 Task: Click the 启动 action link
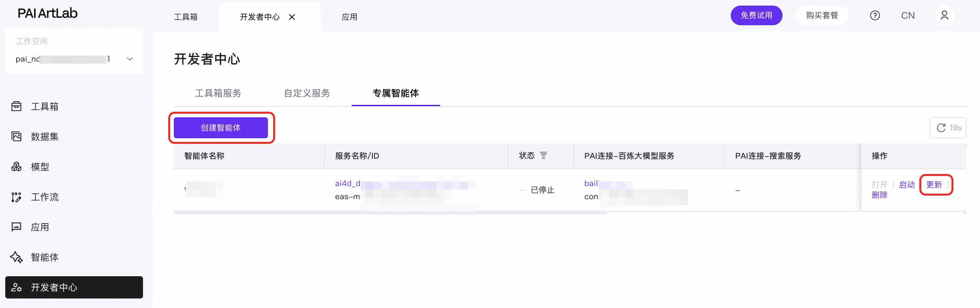[x=907, y=185]
